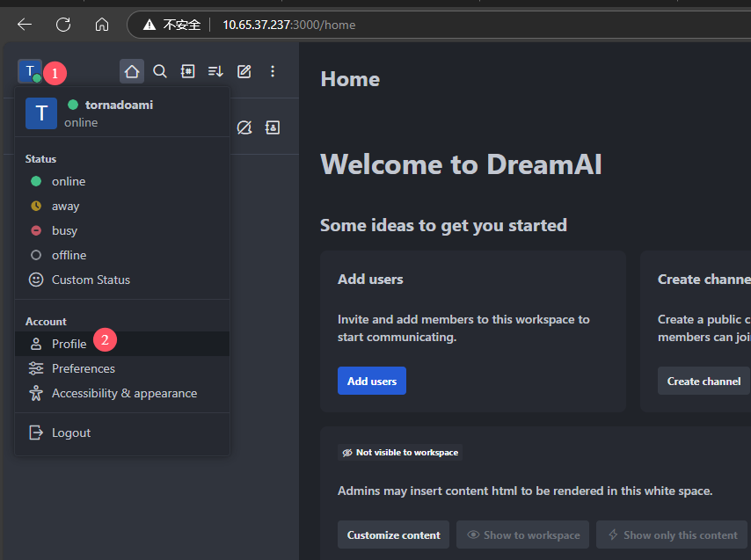
Task: Click the Customize content button
Action: (x=393, y=535)
